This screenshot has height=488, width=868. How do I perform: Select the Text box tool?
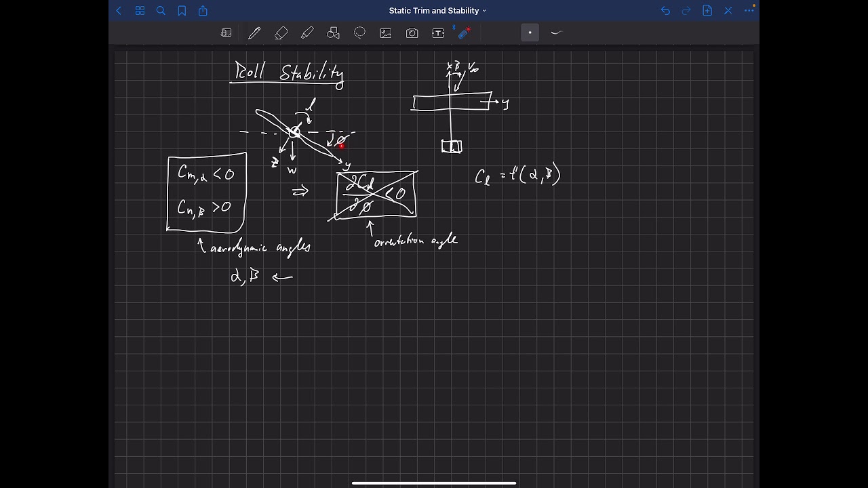[x=438, y=33]
